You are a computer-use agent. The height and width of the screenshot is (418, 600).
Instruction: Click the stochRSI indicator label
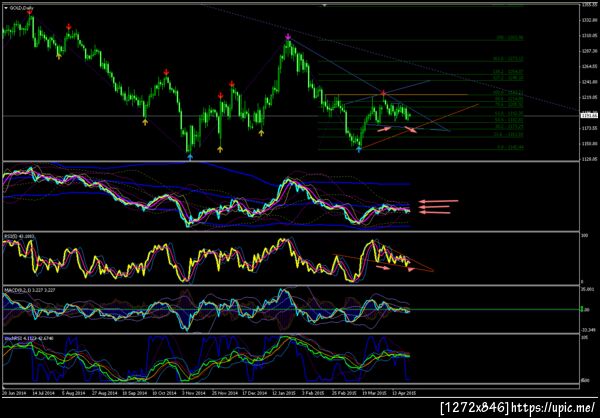[29, 338]
